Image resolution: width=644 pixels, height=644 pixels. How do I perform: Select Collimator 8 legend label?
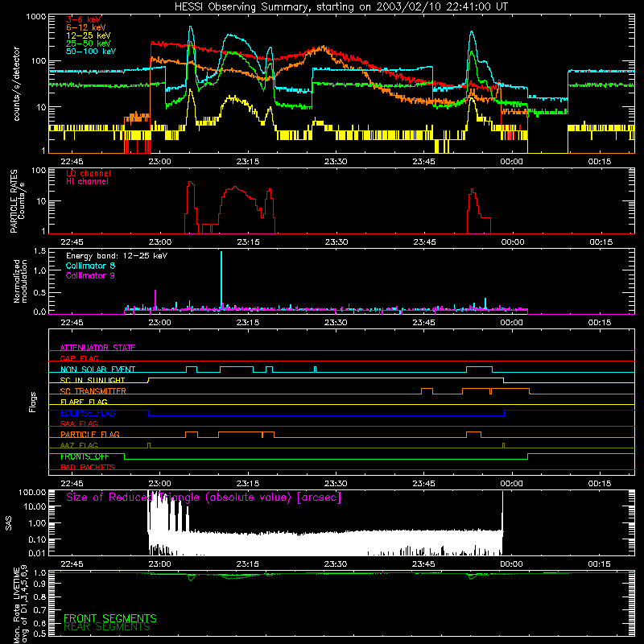(x=90, y=266)
